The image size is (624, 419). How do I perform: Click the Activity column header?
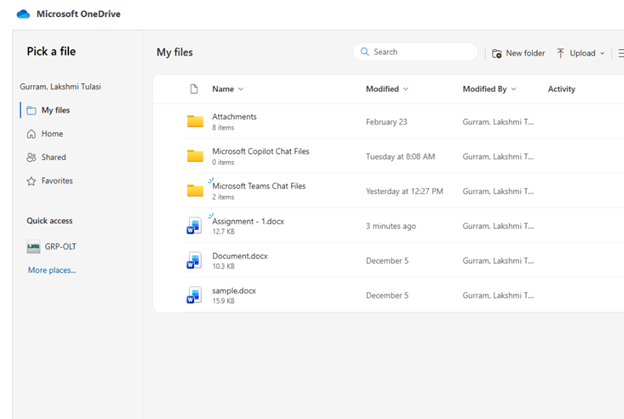click(x=561, y=89)
